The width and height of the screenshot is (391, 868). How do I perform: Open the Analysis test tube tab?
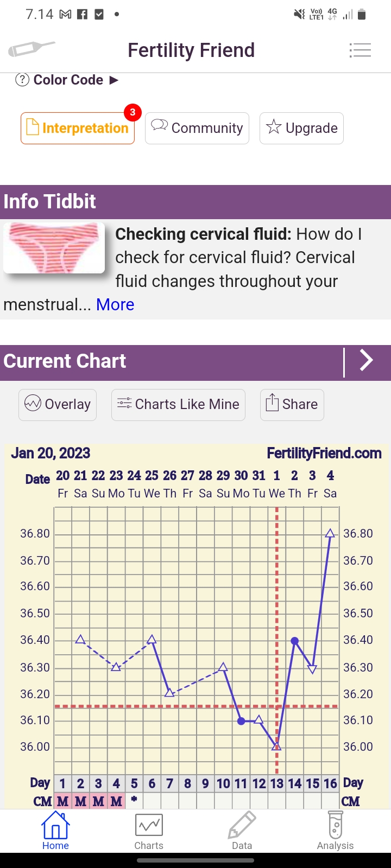tap(335, 831)
